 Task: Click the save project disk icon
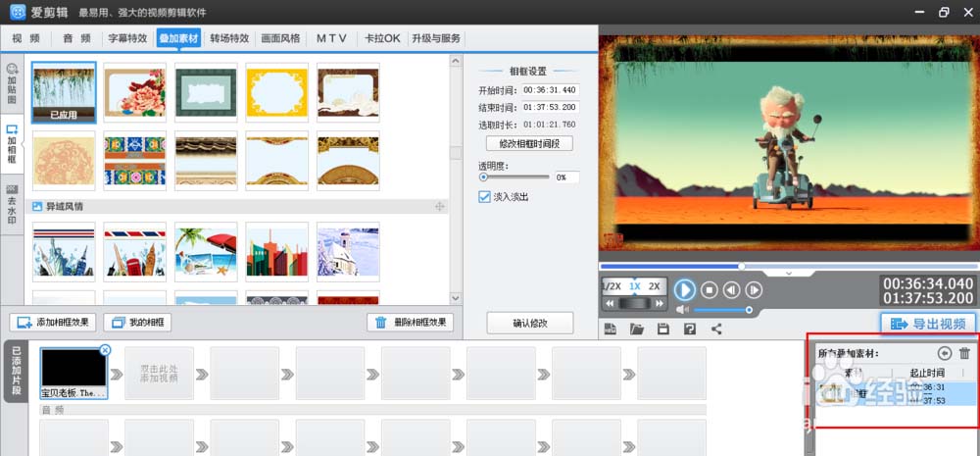coord(663,329)
